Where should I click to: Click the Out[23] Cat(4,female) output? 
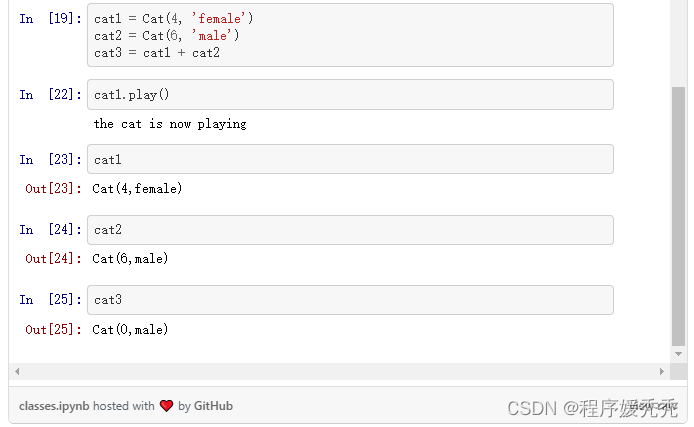coord(137,189)
